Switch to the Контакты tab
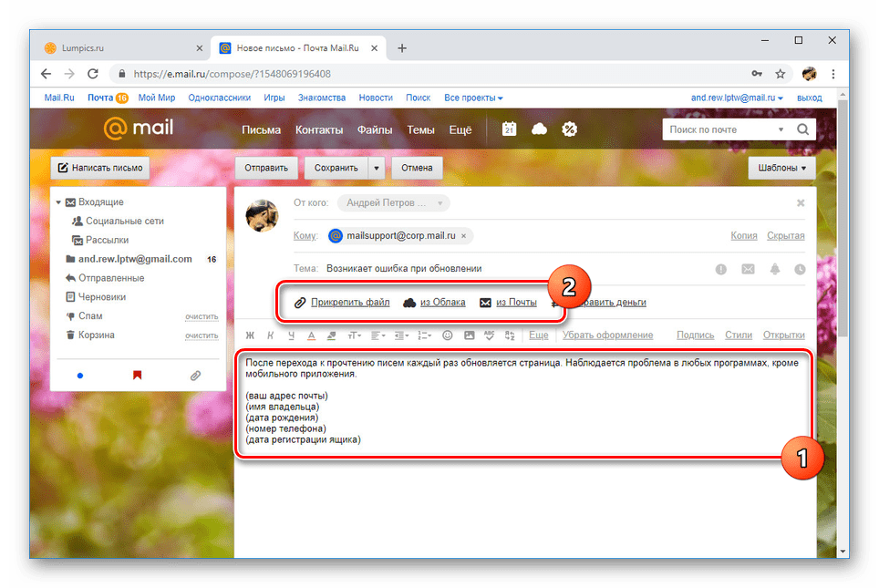 (319, 129)
